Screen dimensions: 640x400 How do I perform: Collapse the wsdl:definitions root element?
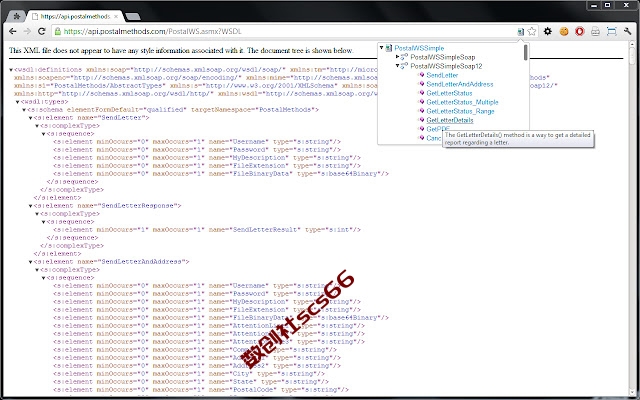tap(11, 70)
